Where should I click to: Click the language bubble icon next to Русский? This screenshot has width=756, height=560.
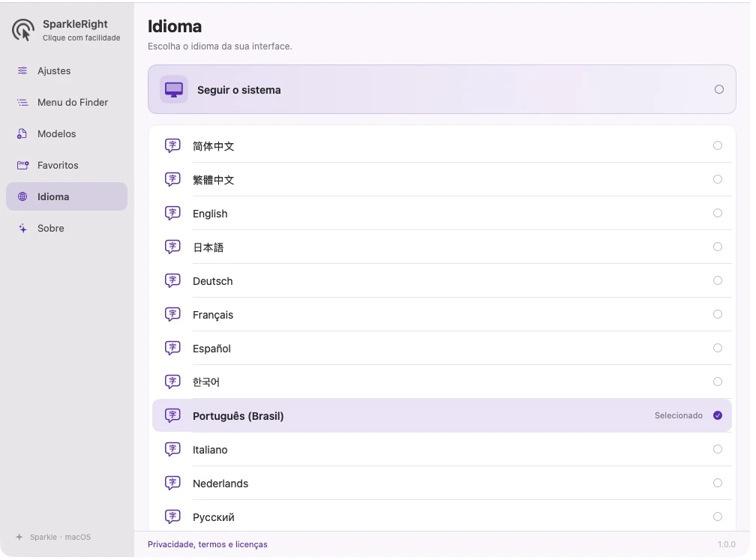tap(172, 517)
